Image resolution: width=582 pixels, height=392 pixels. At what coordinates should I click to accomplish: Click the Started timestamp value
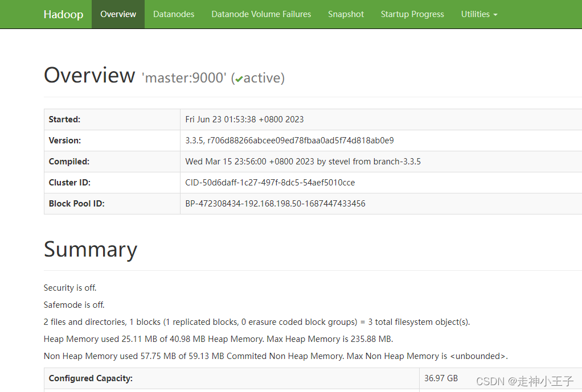[244, 119]
